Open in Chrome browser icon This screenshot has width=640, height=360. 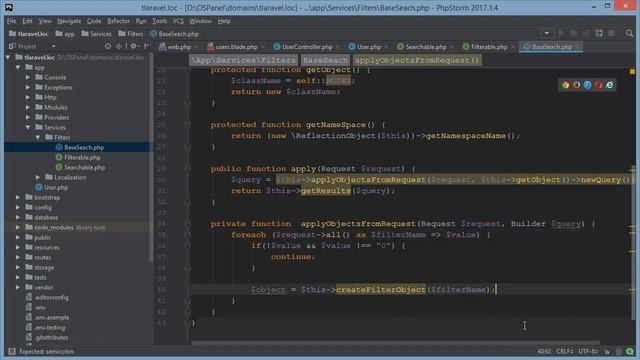click(565, 85)
